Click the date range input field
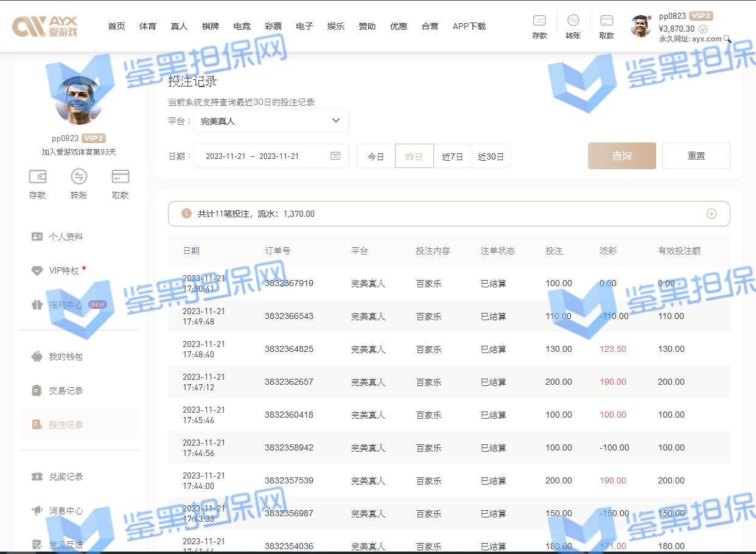This screenshot has height=554, width=756. (x=262, y=156)
